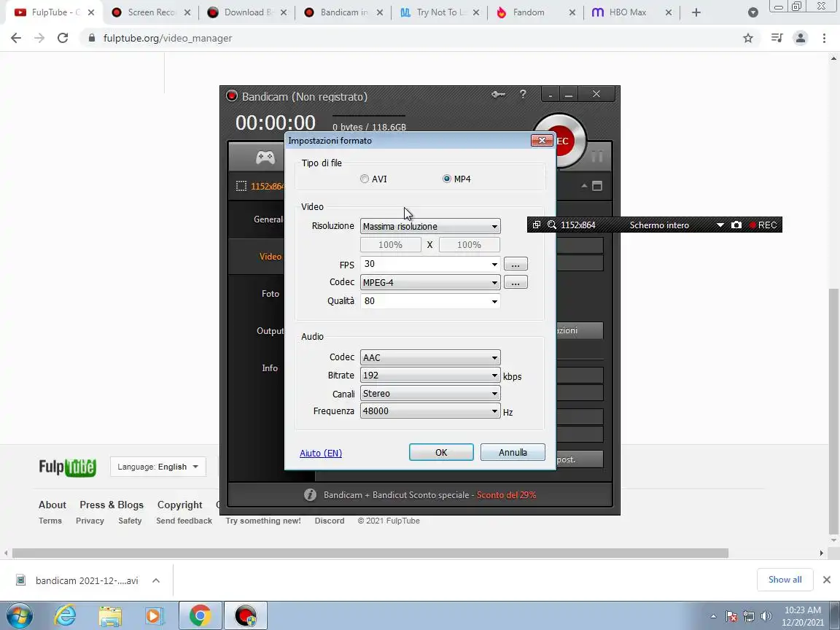Open the Discord footer link
This screenshot has height=630, width=840.
click(x=330, y=521)
